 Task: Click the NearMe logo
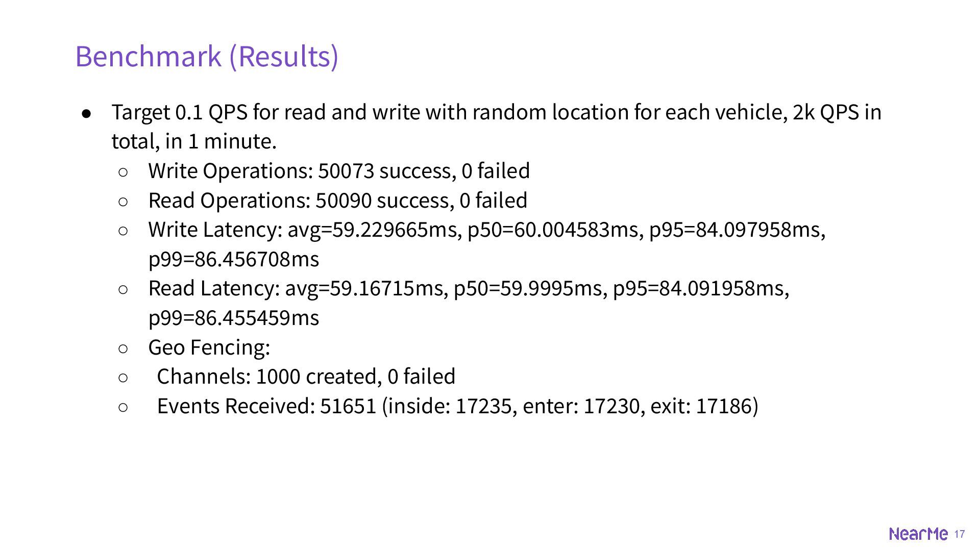point(918,534)
